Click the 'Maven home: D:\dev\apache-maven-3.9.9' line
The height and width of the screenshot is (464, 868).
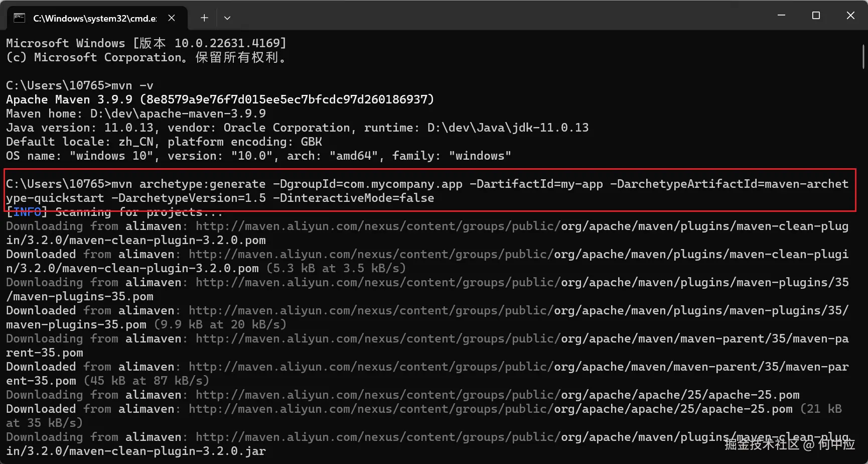(136, 113)
